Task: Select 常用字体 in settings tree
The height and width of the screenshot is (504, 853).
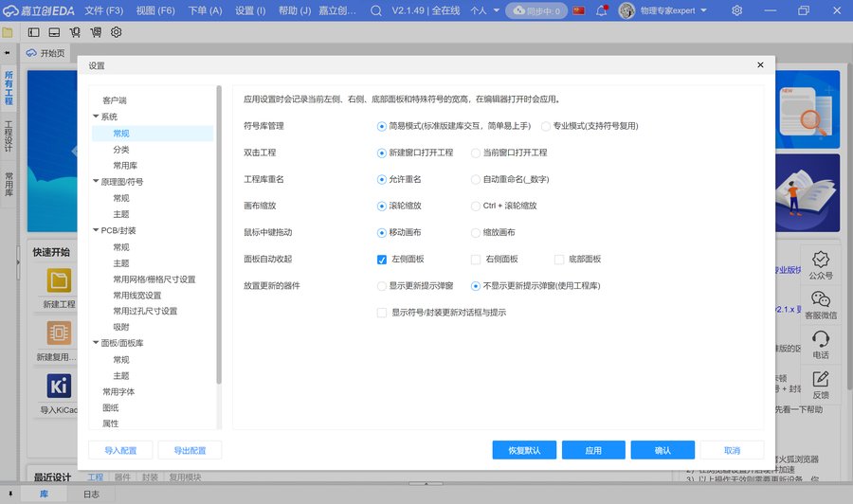Action: click(x=118, y=391)
